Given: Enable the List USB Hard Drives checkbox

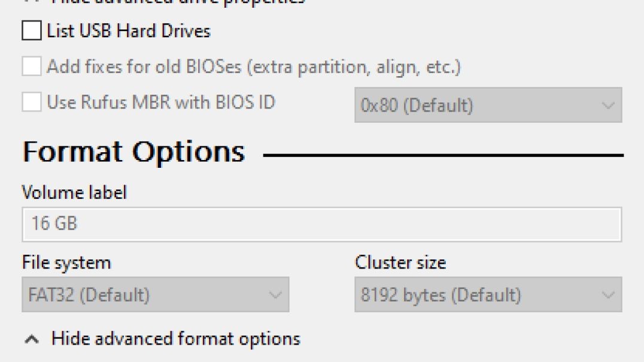Looking at the screenshot, I should [x=32, y=31].
